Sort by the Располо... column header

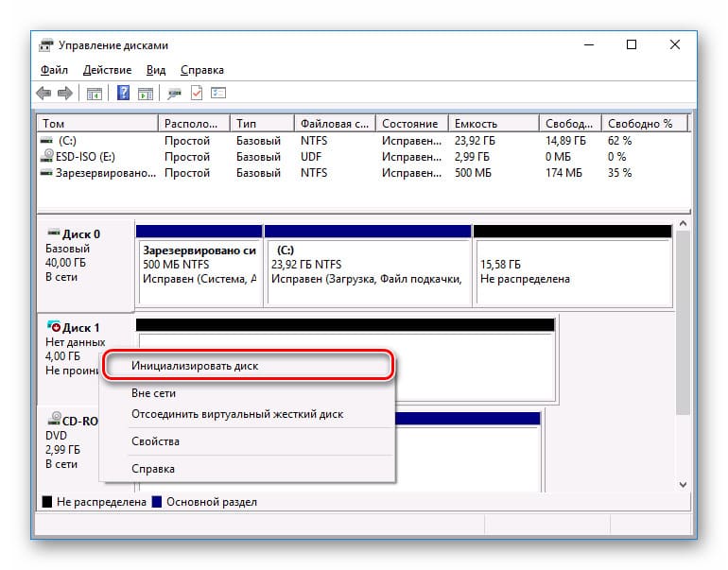pos(194,124)
